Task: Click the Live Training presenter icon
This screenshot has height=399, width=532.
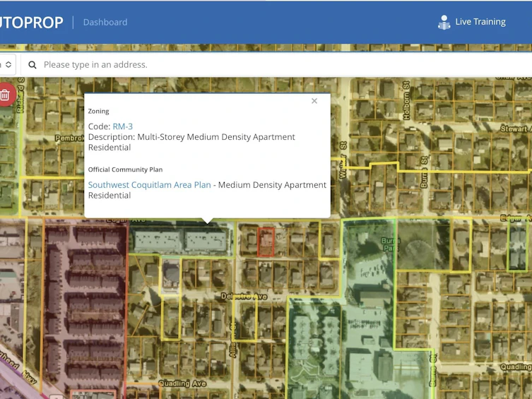Action: [444, 23]
